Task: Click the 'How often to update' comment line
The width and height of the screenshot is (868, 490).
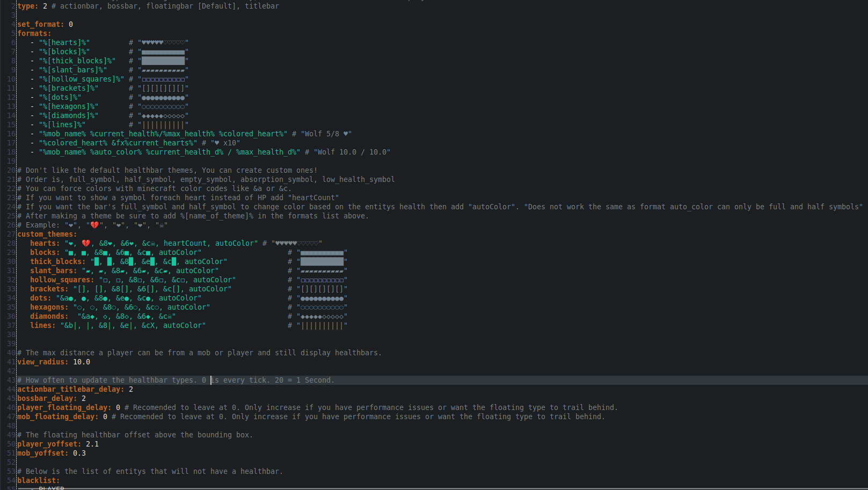Action: point(176,380)
